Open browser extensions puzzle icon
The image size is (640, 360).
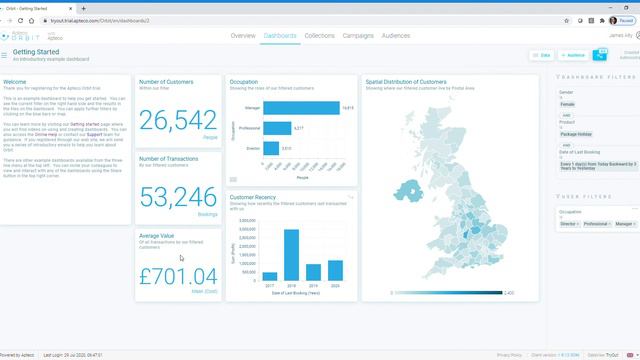coord(602,20)
